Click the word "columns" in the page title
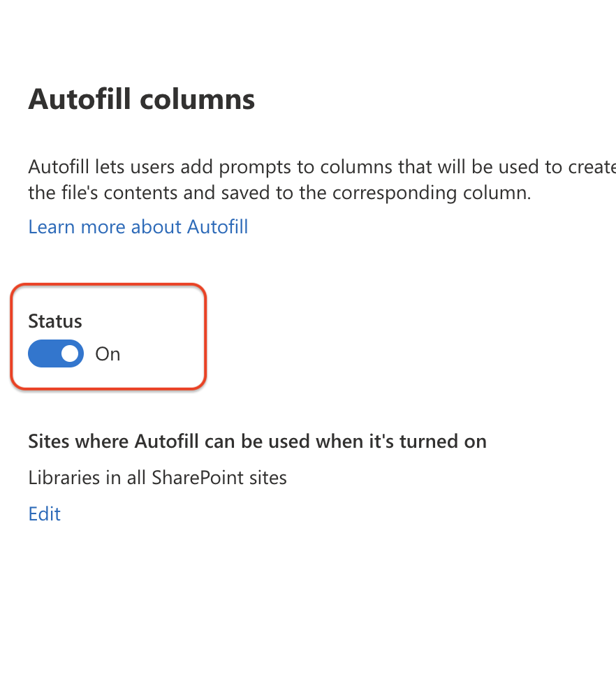The height and width of the screenshot is (700, 616). 197,99
